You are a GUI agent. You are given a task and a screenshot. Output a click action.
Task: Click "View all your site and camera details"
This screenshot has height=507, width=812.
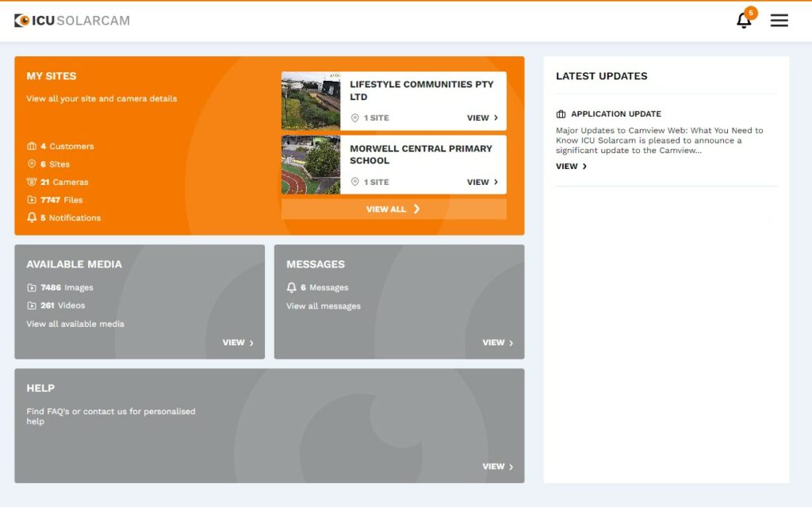(x=101, y=98)
